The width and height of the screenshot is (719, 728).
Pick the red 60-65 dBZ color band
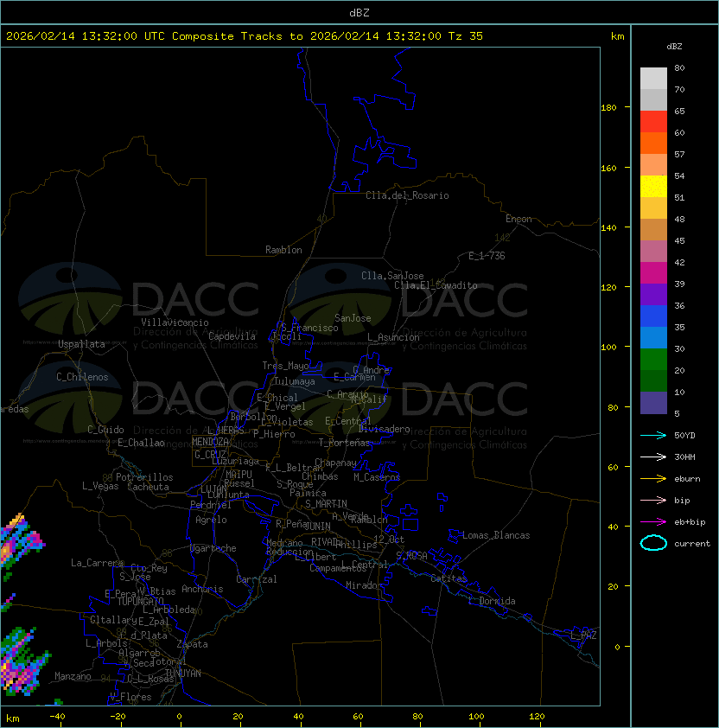pyautogui.click(x=653, y=122)
